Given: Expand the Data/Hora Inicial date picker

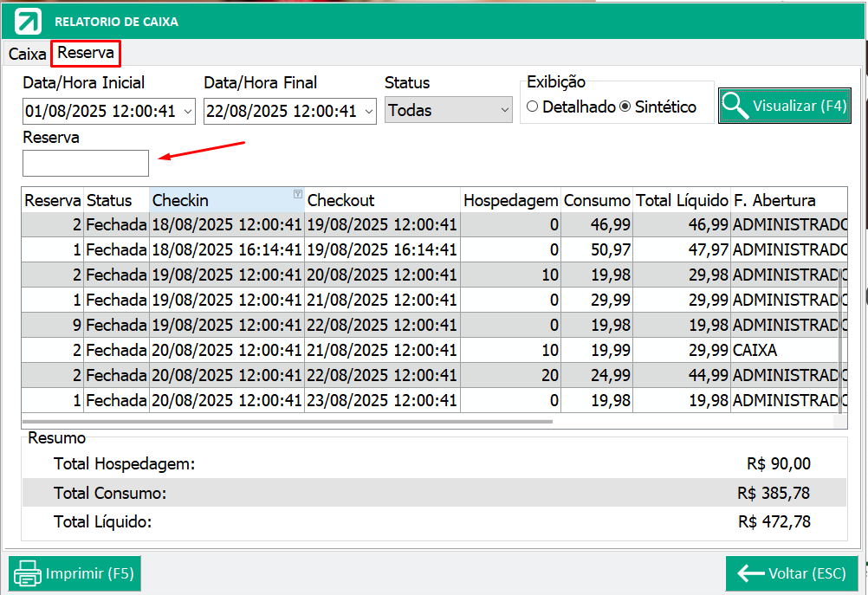Looking at the screenshot, I should point(188,112).
